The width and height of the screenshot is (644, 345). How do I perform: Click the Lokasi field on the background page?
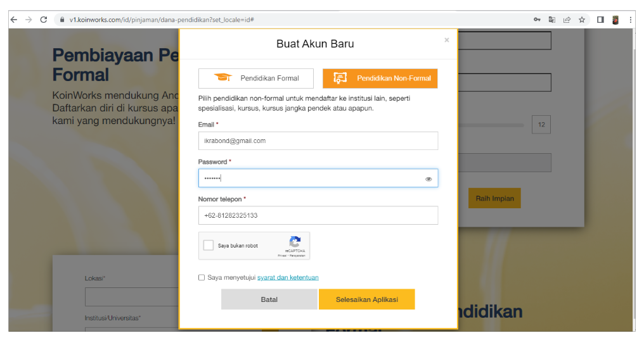coord(132,297)
